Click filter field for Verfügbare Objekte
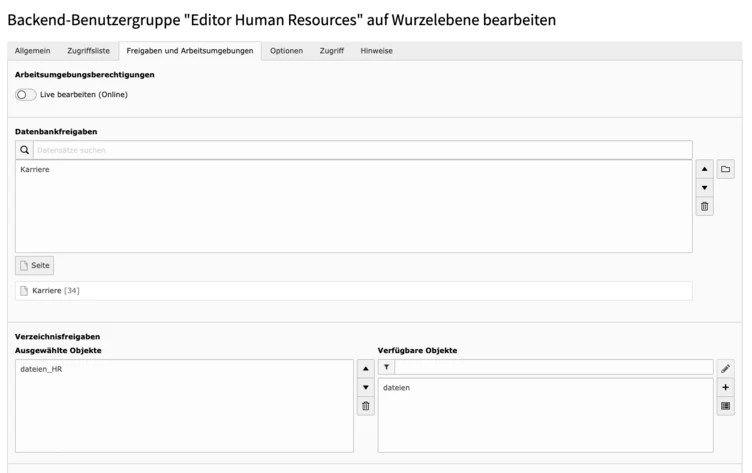 554,367
